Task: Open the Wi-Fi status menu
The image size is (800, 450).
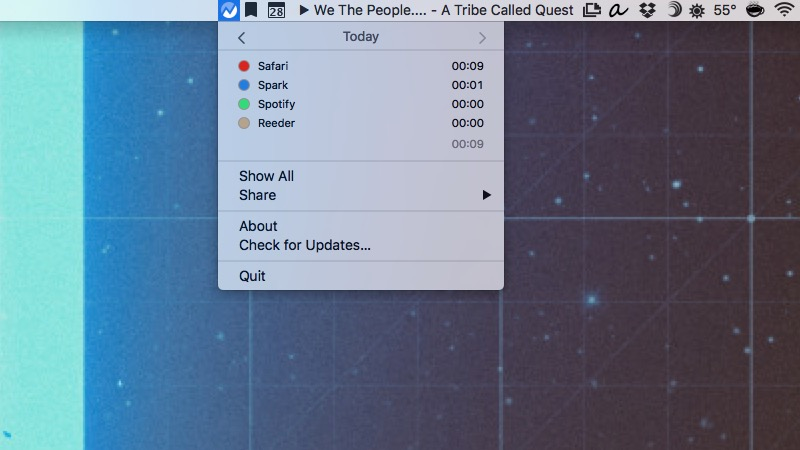Action: point(785,10)
